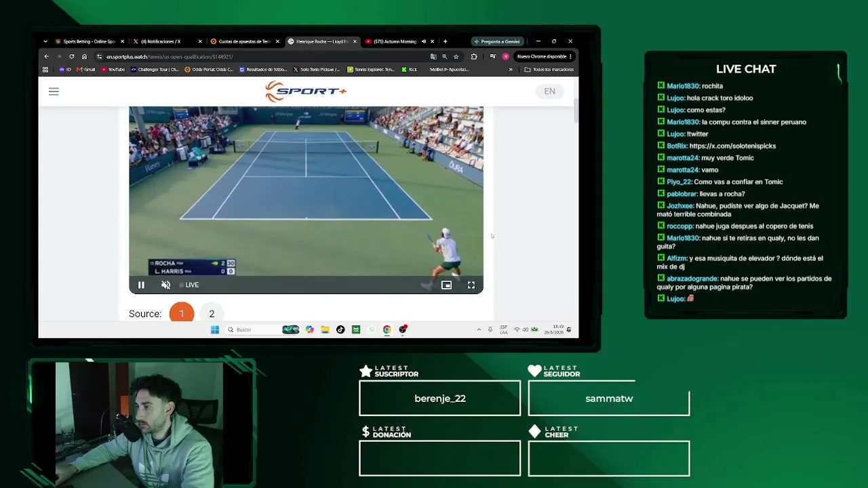Open the Kick bookmark
The width and height of the screenshot is (868, 488).
coord(410,69)
